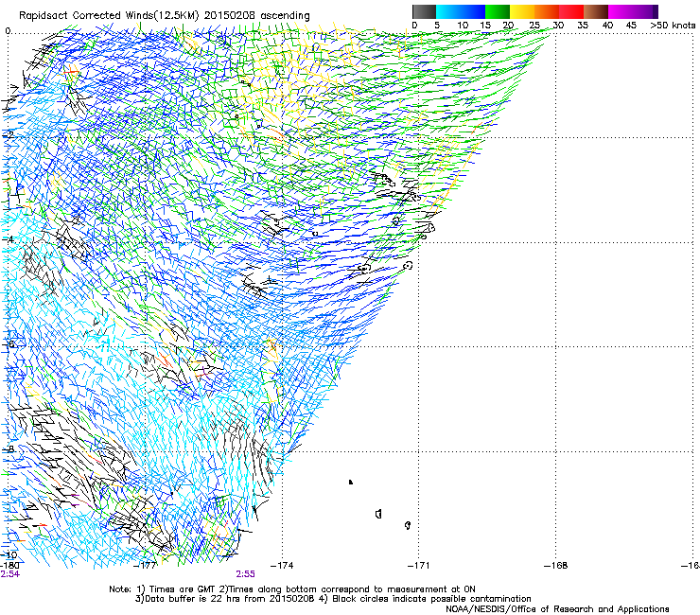Click the magenta 40-45 knots color band

(x=621, y=11)
